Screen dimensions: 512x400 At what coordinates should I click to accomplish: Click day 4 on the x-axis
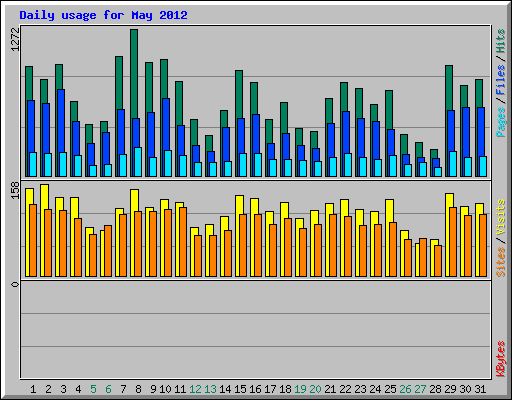78,389
